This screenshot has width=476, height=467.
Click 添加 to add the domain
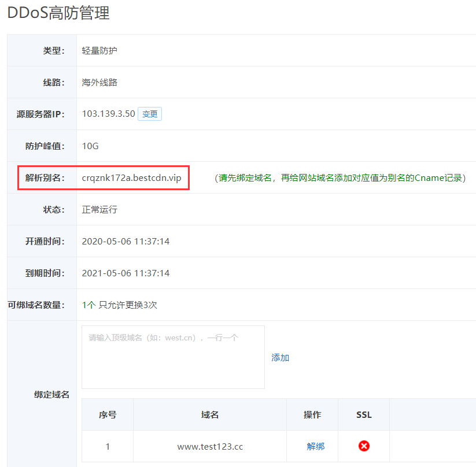click(x=281, y=358)
